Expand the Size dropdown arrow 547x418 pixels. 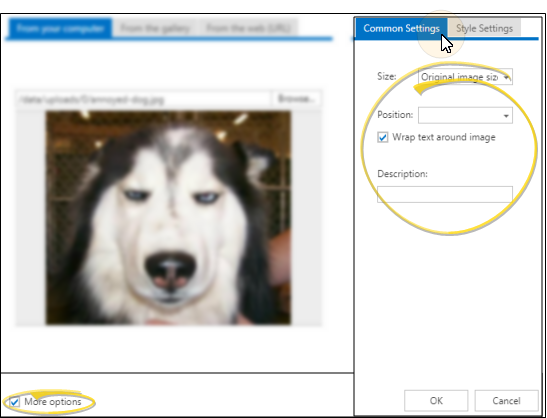(x=506, y=77)
